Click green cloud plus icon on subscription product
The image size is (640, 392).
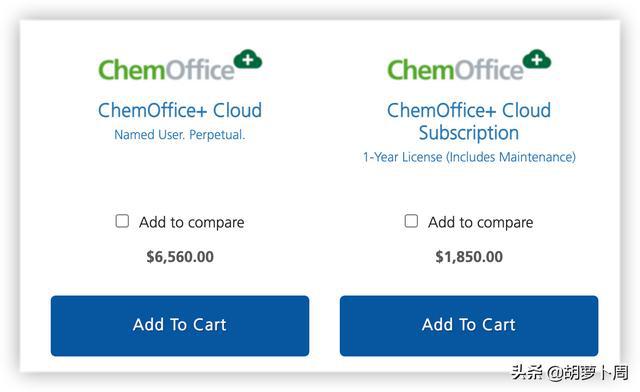tap(537, 60)
